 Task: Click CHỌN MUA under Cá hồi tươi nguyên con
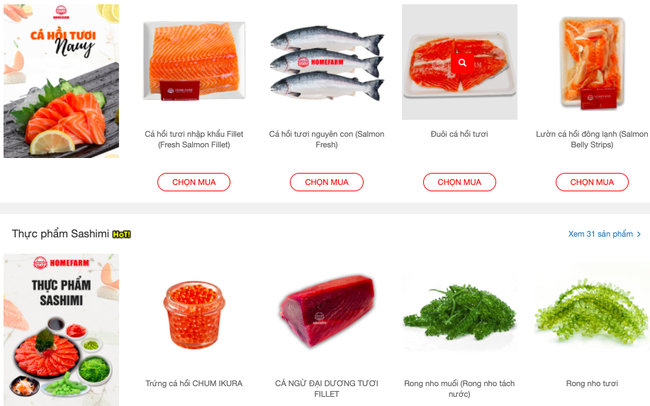(327, 182)
